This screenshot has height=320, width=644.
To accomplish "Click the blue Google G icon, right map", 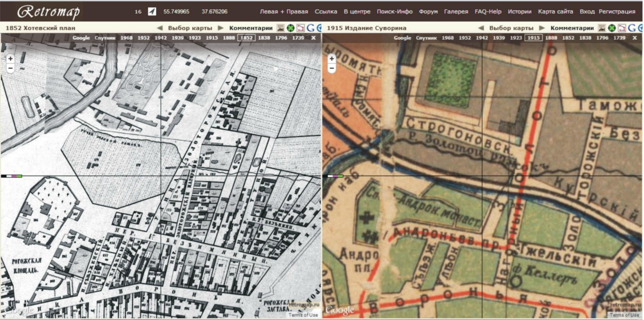I will click(632, 28).
